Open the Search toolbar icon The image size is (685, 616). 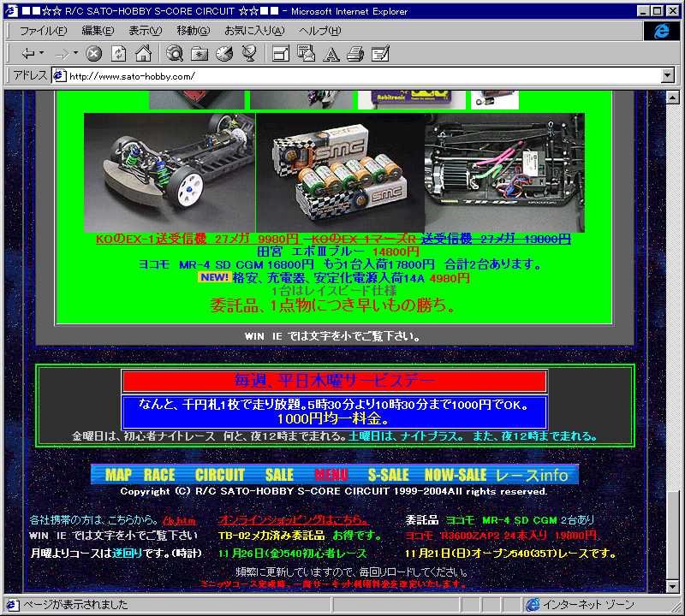pos(175,53)
